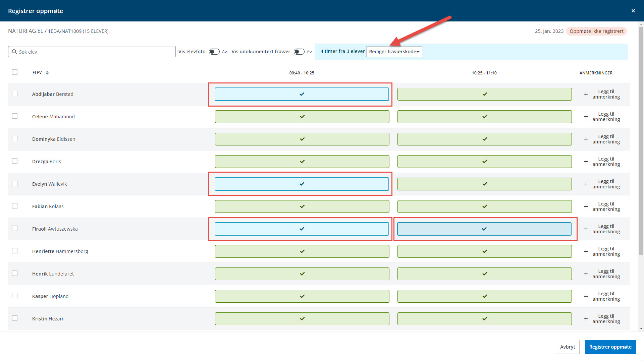Toggle 09:40 attendance for Fabian Kolaas
The width and height of the screenshot is (644, 362).
302,206
